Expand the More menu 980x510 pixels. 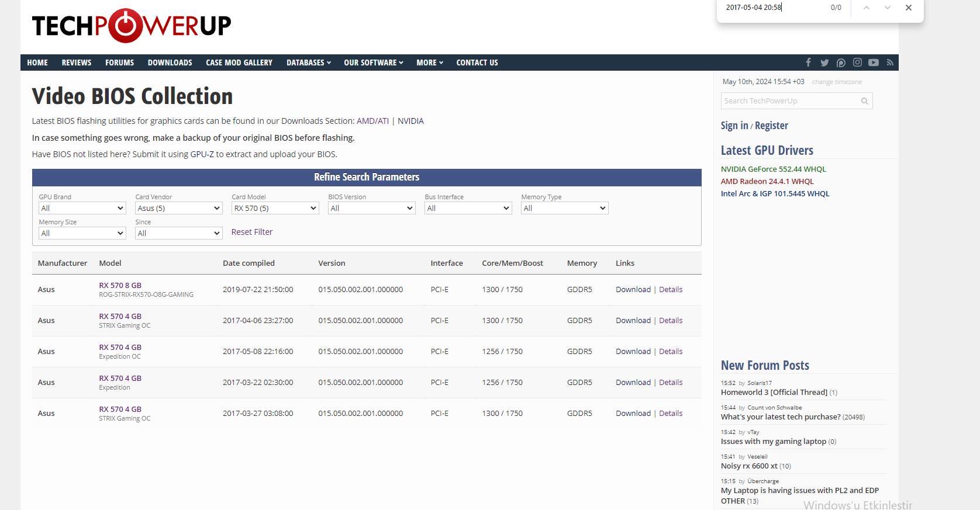click(x=430, y=63)
